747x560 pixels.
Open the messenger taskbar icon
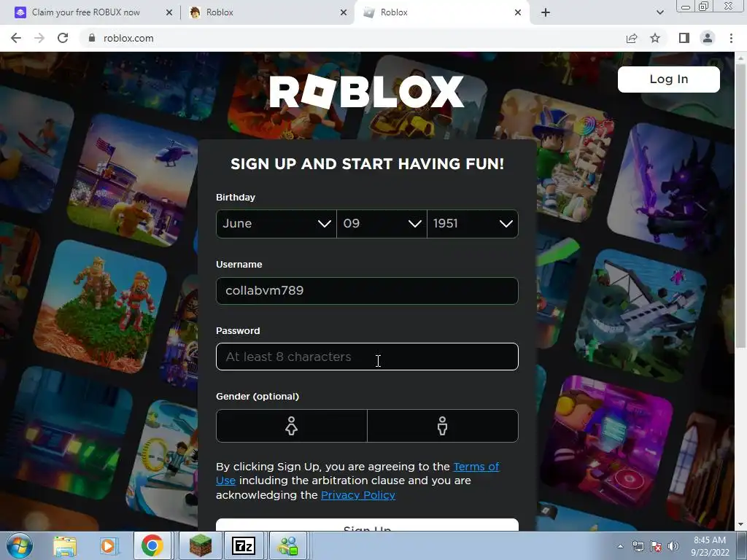pos(288,546)
